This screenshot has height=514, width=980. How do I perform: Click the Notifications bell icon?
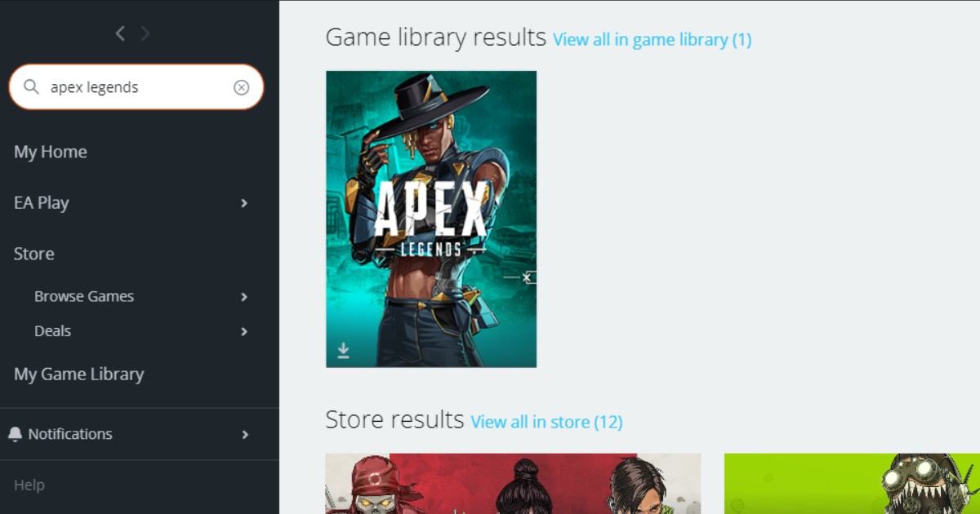coord(16,434)
